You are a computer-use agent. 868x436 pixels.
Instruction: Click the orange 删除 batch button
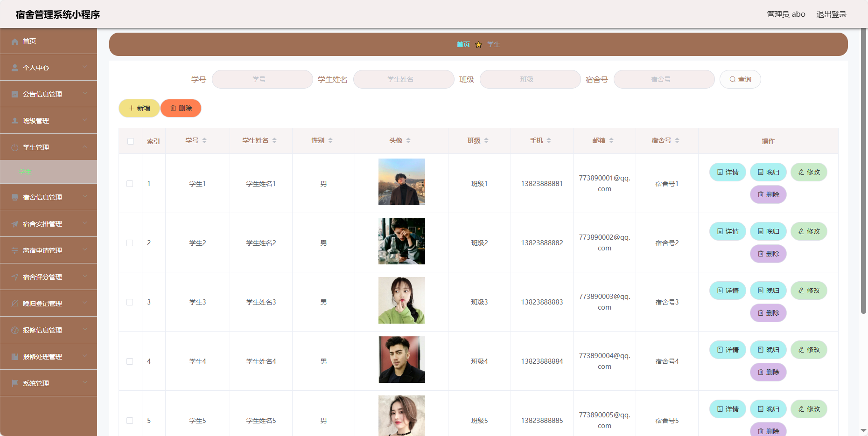[181, 109]
